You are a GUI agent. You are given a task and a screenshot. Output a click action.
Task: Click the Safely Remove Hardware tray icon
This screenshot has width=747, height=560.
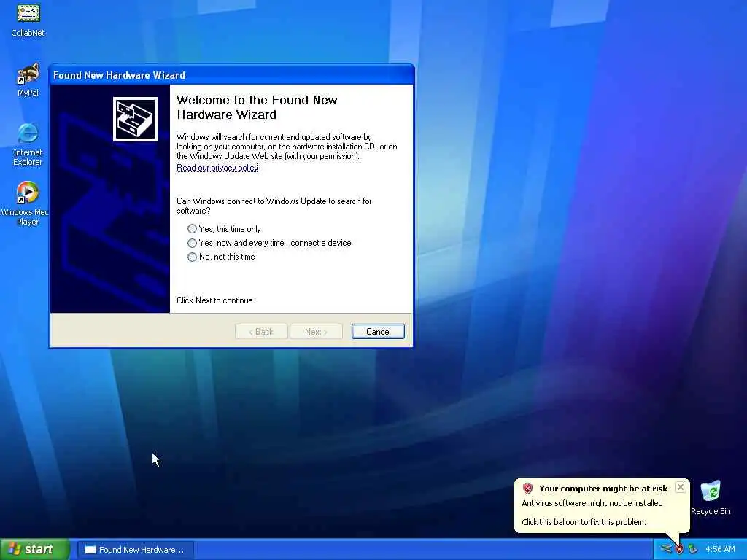click(693, 549)
